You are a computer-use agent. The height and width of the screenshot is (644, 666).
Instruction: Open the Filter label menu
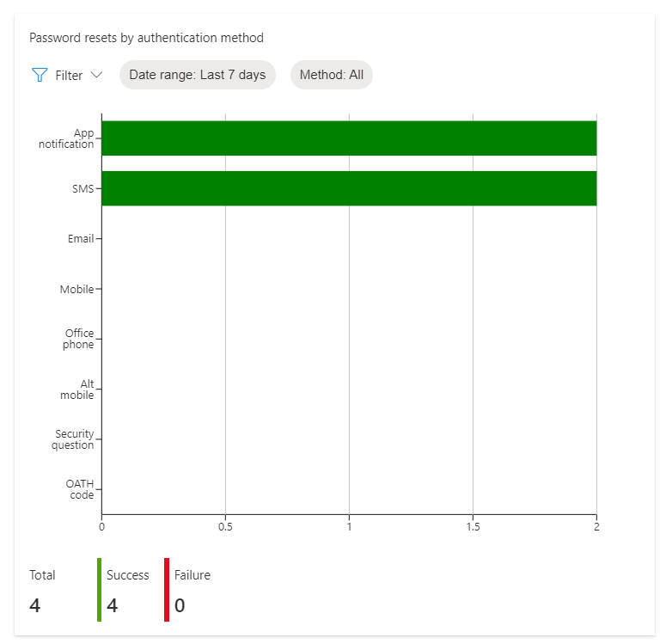click(69, 76)
